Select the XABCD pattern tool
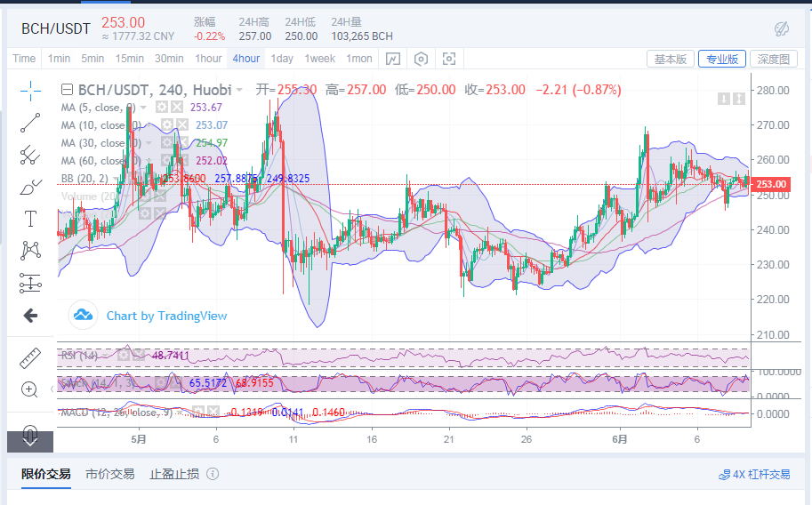This screenshot has width=812, height=505. (30, 251)
